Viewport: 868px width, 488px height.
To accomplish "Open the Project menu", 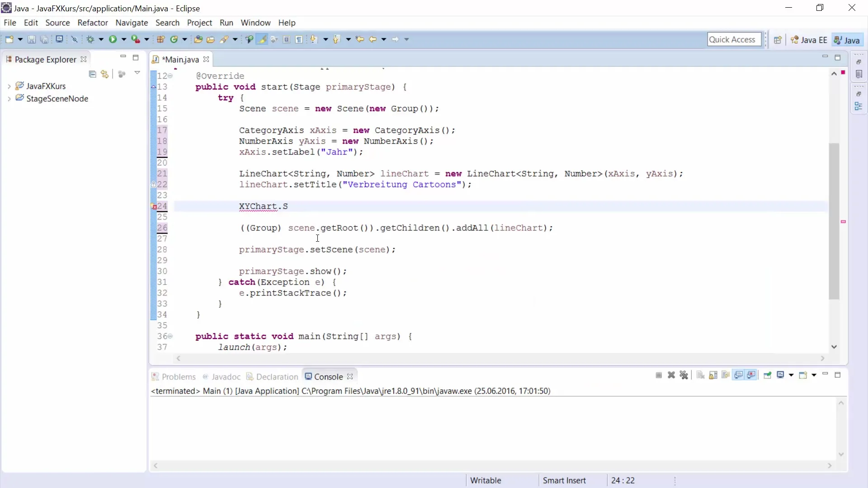I will click(199, 23).
